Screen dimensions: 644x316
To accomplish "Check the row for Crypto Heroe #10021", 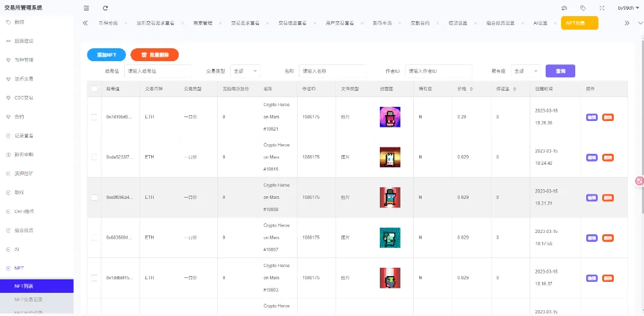I will point(94,117).
